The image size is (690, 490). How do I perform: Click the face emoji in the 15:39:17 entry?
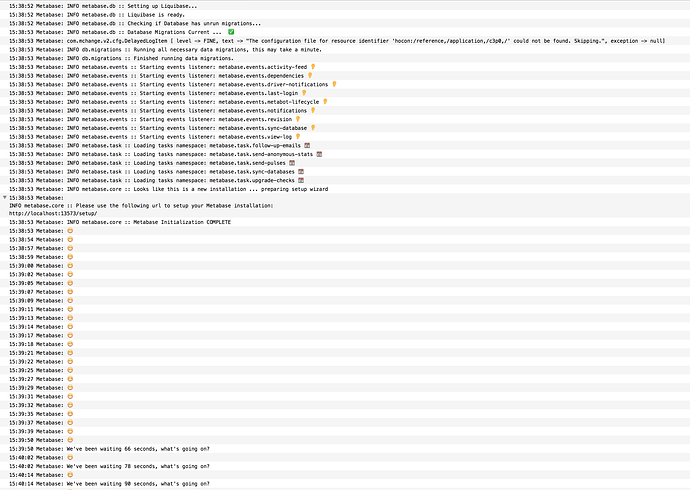click(70, 335)
